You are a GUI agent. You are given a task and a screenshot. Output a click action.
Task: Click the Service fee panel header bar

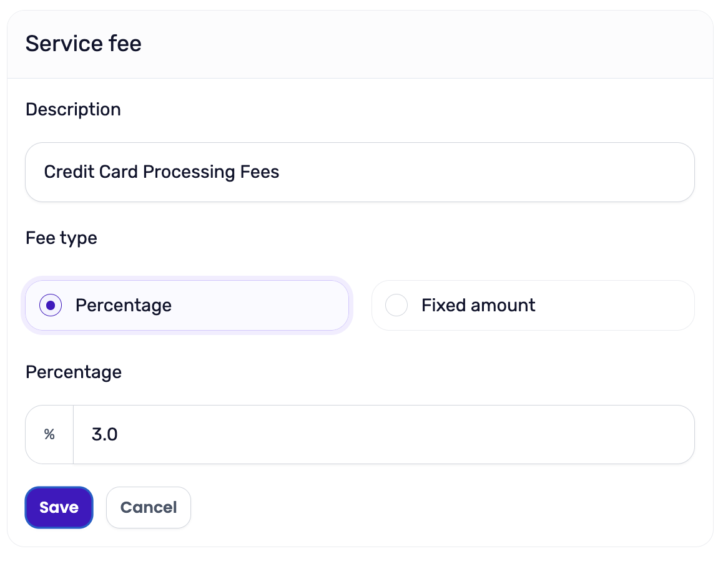(x=360, y=44)
